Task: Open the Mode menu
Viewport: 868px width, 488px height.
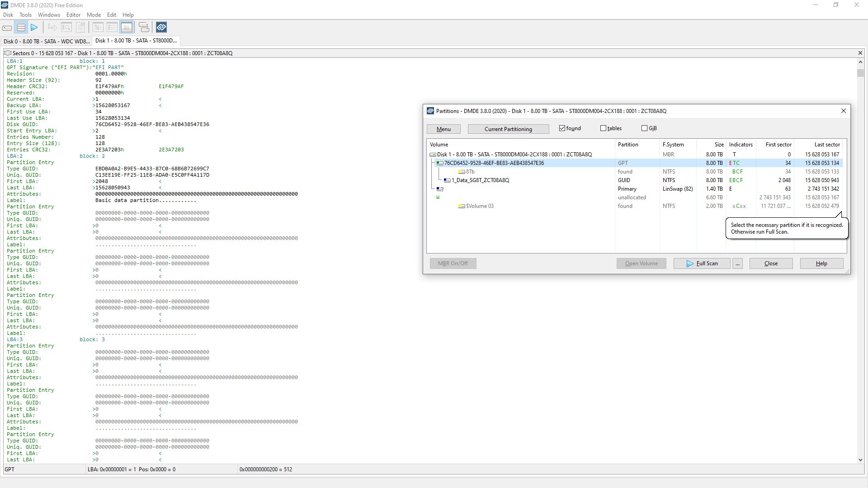Action: coord(94,15)
